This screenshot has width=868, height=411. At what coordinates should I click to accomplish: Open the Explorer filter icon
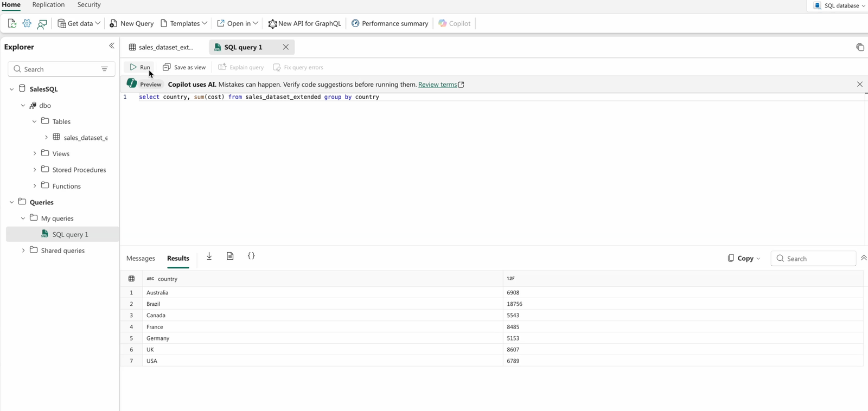(x=105, y=69)
